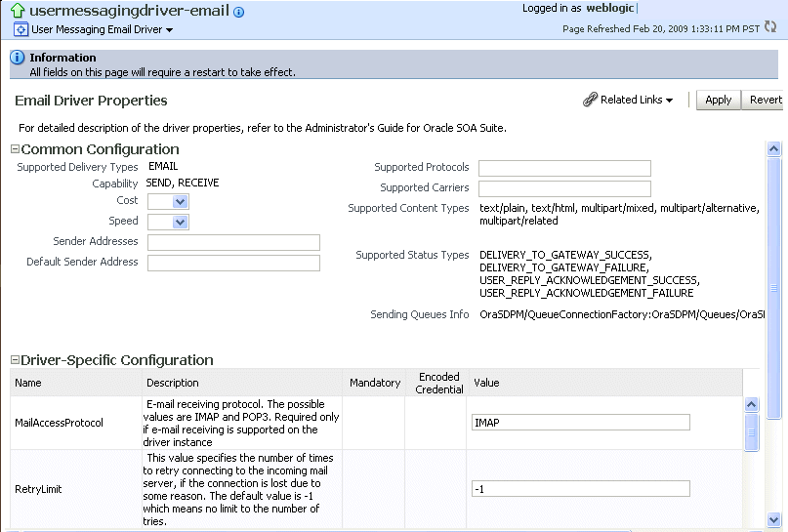Image resolution: width=788 pixels, height=532 pixels.
Task: Select the MailAccessProtocol row name
Action: (59, 423)
